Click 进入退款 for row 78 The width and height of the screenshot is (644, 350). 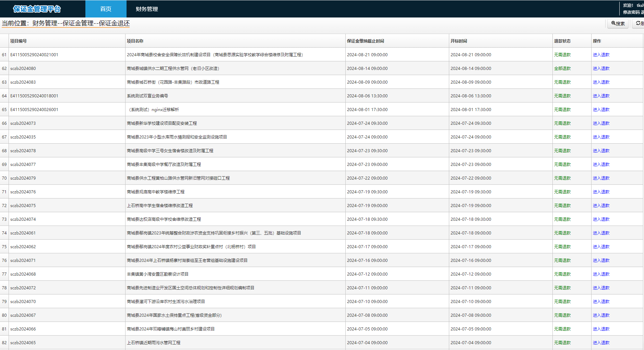(601, 288)
